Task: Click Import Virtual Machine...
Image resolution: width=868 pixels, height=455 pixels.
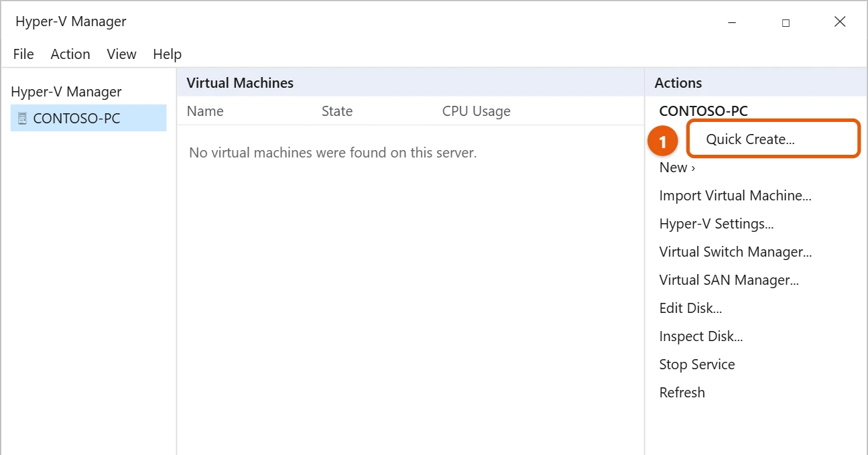Action: coord(735,196)
